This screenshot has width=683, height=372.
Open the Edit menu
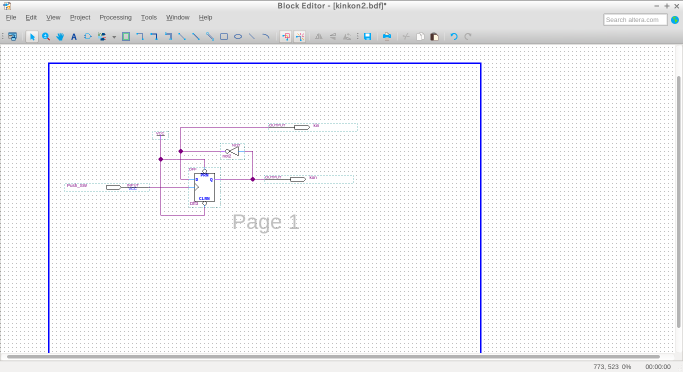31,17
